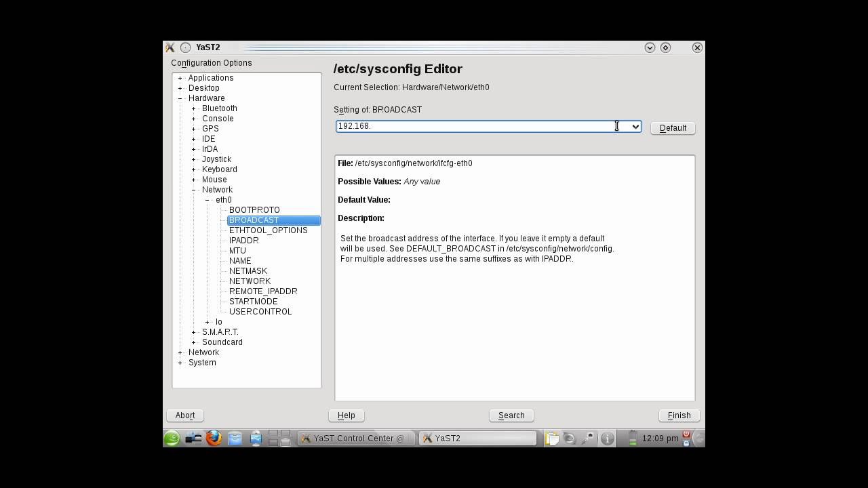The width and height of the screenshot is (868, 488).
Task: Open the file manager taskbar icon
Action: pos(235,439)
